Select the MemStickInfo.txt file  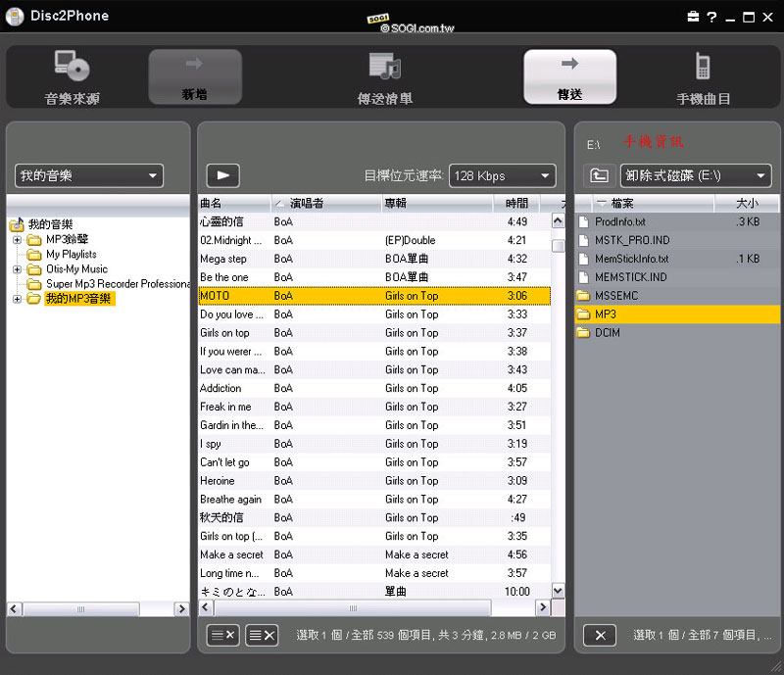pos(677,259)
